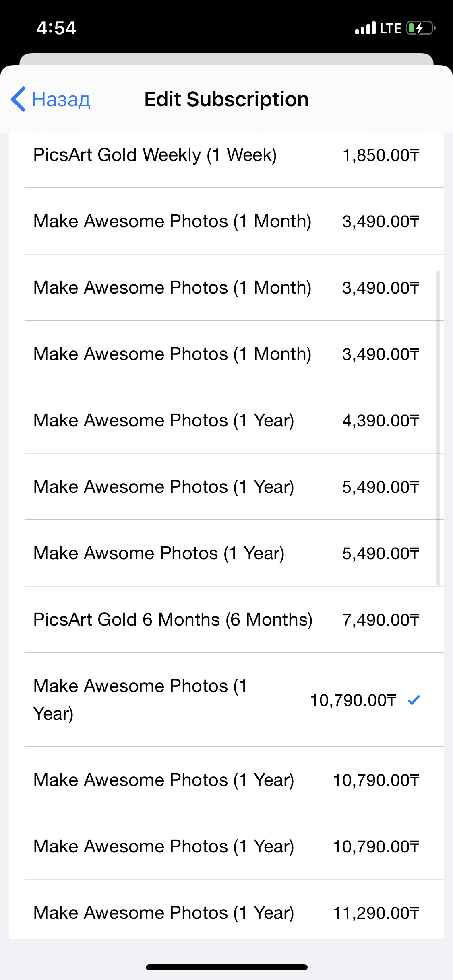453x980 pixels.
Task: Tap the currently checked 10,790.00₸ plan name
Action: pos(140,700)
